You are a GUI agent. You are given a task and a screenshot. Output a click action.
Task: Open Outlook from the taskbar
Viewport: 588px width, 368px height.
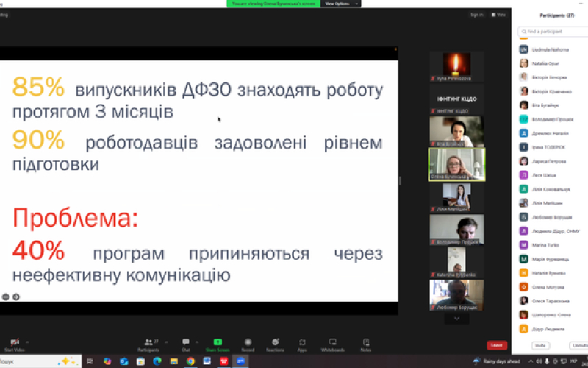click(x=124, y=361)
